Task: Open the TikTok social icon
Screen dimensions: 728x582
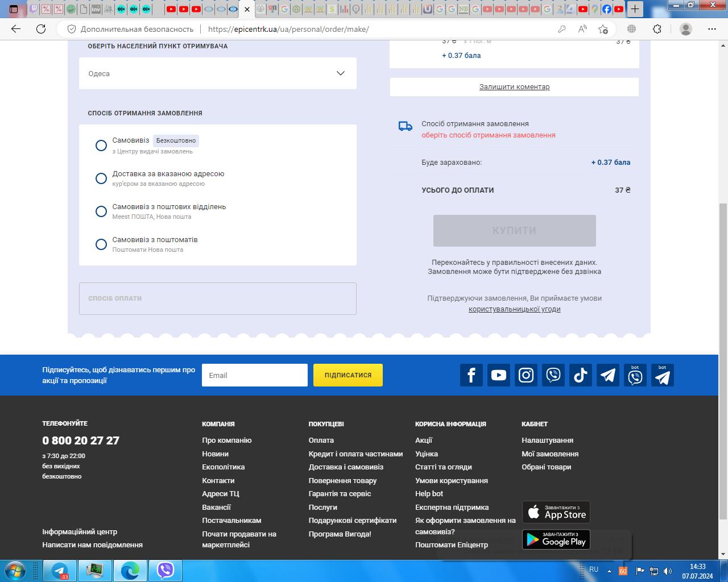Action: point(581,375)
